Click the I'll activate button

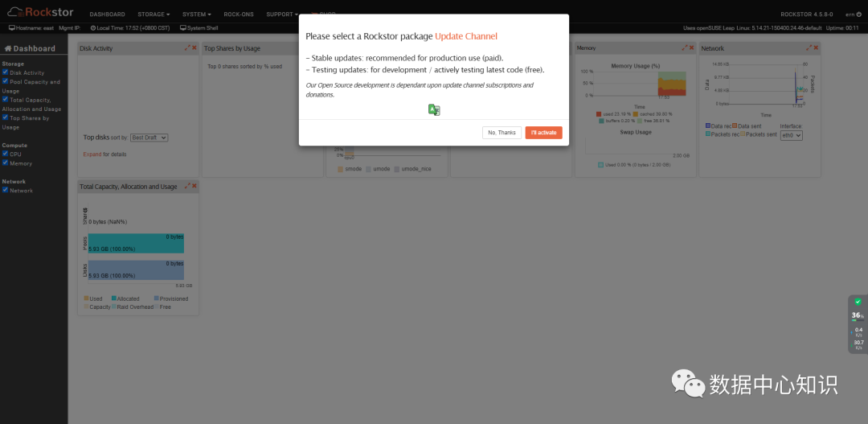coord(543,133)
